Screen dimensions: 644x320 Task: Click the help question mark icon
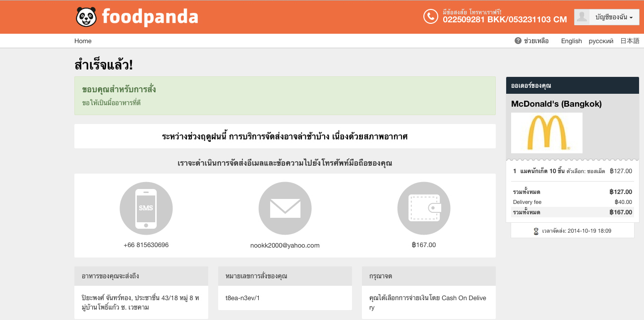point(518,41)
